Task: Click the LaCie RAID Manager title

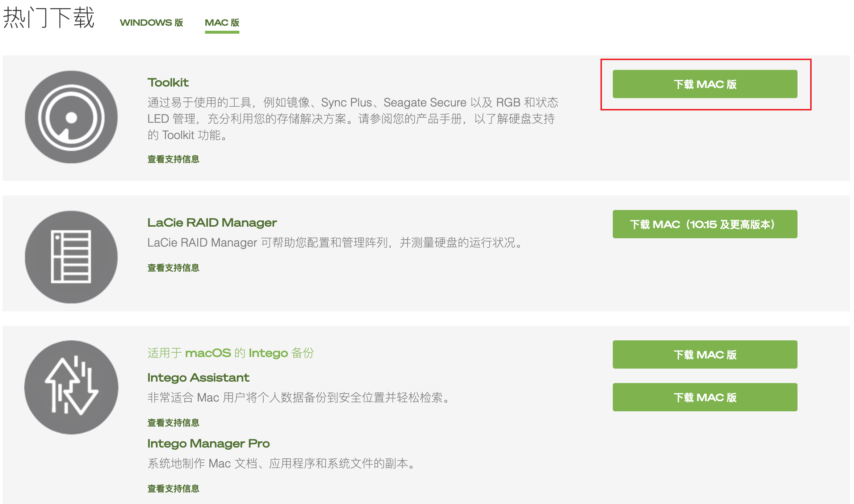Action: tap(212, 222)
